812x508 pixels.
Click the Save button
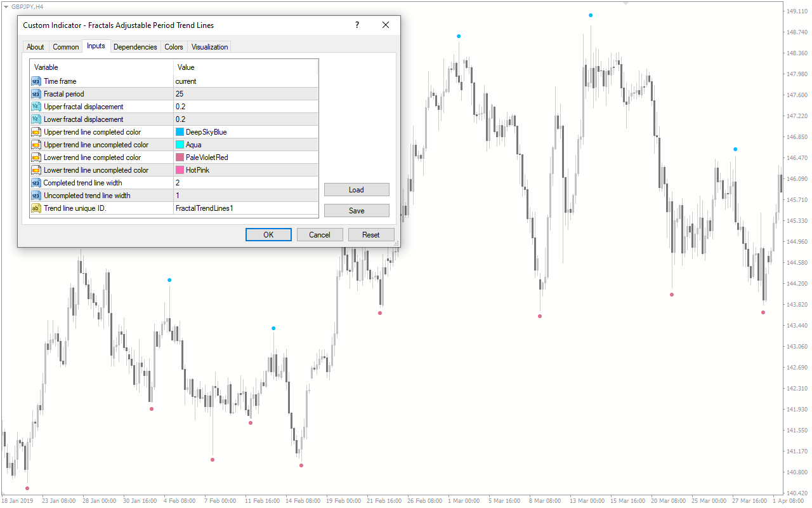[x=357, y=211]
